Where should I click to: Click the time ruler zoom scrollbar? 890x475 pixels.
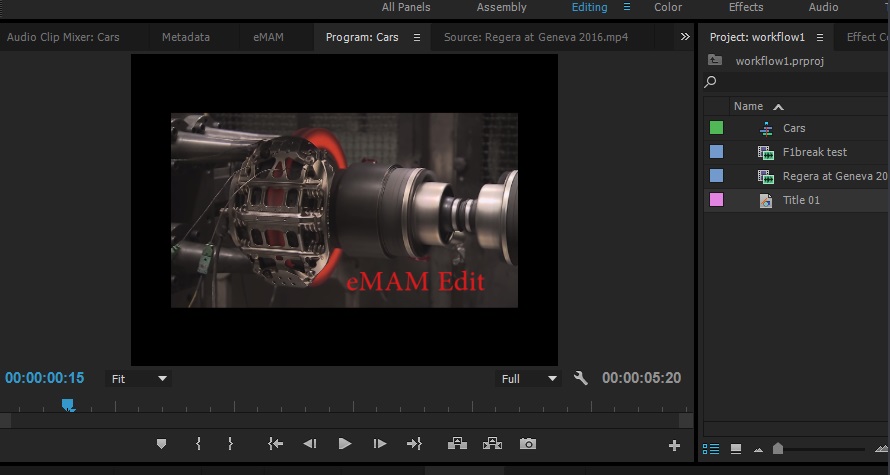click(x=346, y=421)
